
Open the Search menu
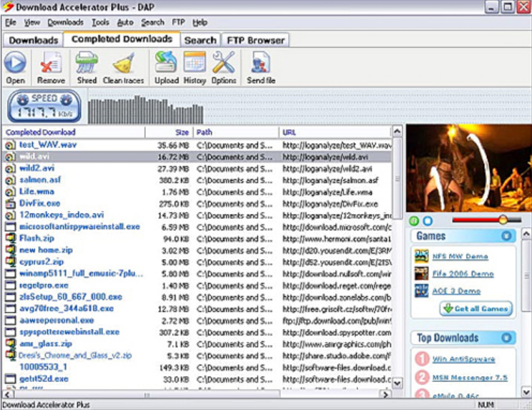153,22
